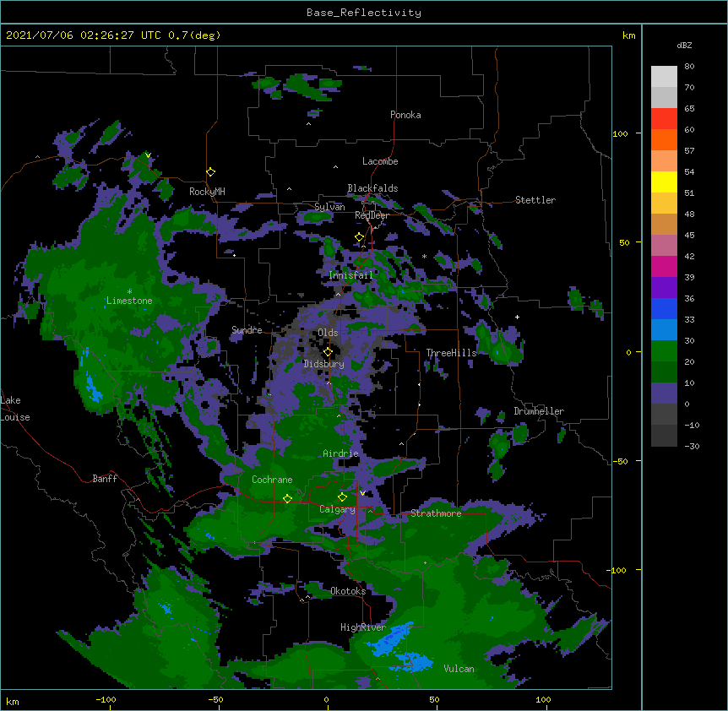Pick the light gray 70-80 dBZ legend swatch

[x=664, y=76]
